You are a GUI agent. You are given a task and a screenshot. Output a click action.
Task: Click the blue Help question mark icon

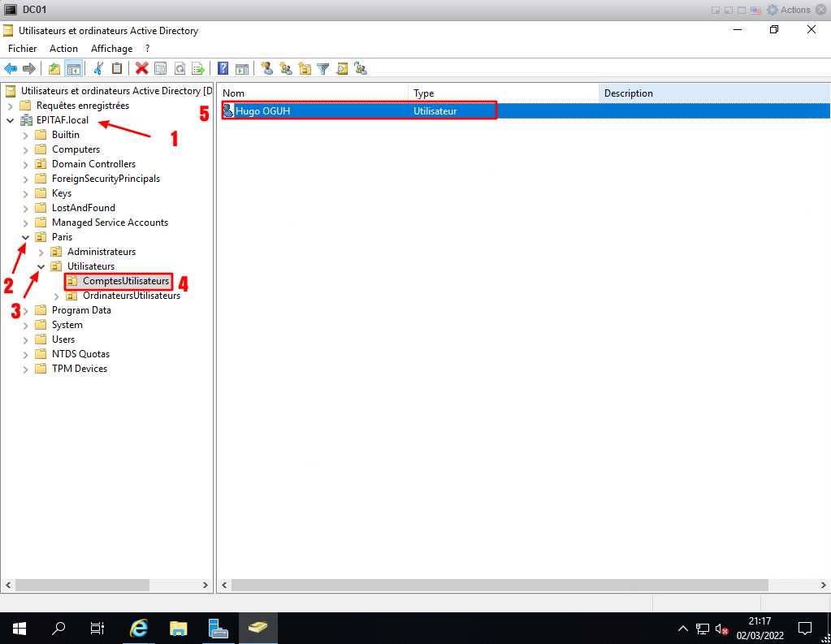[x=223, y=69]
